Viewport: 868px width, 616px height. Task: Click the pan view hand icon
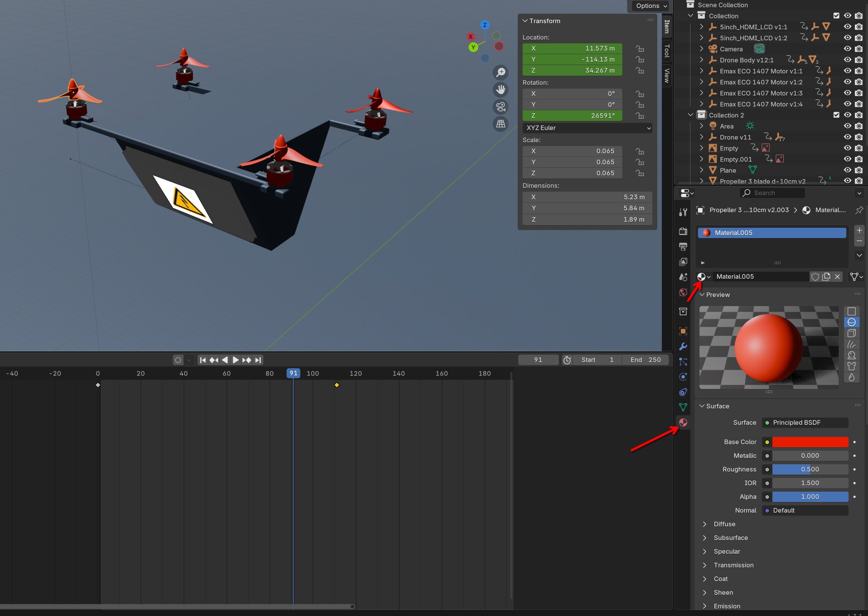501,90
